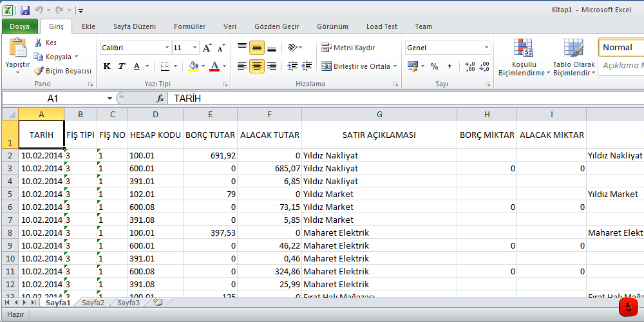This screenshot has width=644, height=322.
Task: Switch to sheet Sayfa2
Action: point(93,303)
